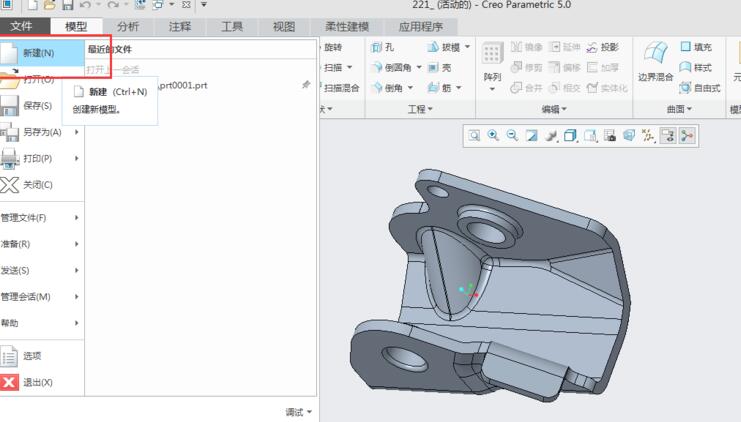Choose 新建(N) in the File menu
741x422 pixels.
click(x=42, y=53)
